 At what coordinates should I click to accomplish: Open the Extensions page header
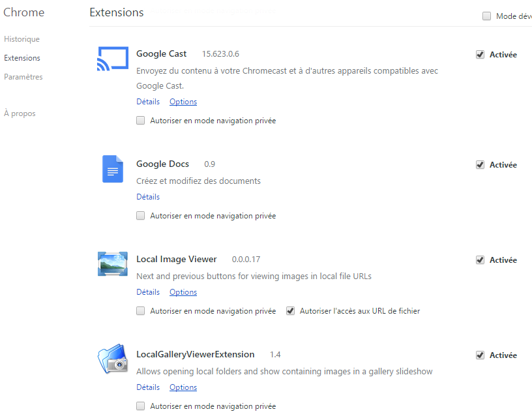(116, 12)
